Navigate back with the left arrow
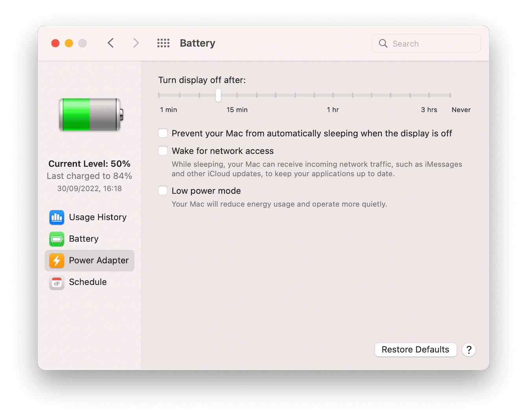Image resolution: width=527 pixels, height=420 pixels. click(x=111, y=43)
